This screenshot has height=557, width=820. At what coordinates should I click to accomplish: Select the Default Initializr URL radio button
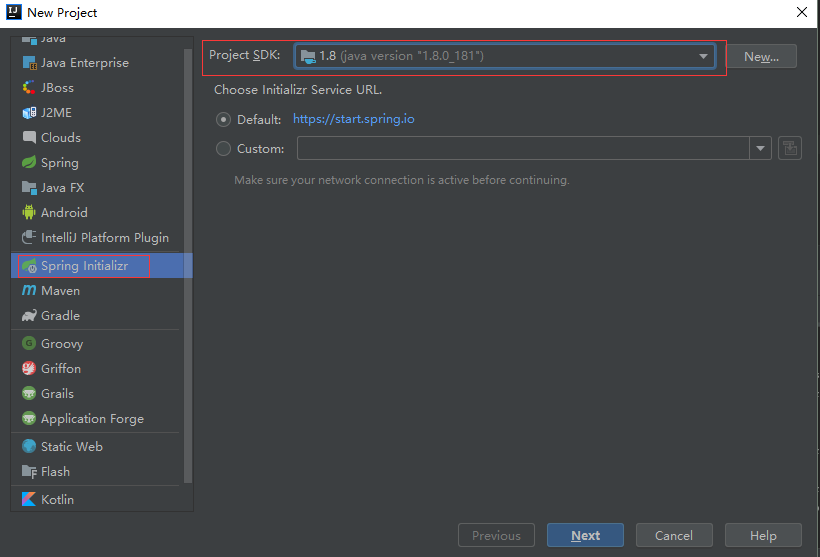(223, 120)
